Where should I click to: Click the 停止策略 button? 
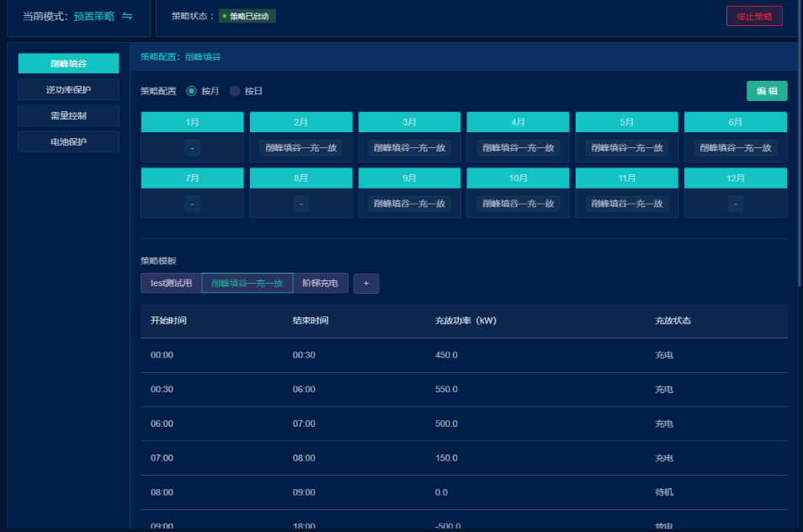click(x=753, y=16)
